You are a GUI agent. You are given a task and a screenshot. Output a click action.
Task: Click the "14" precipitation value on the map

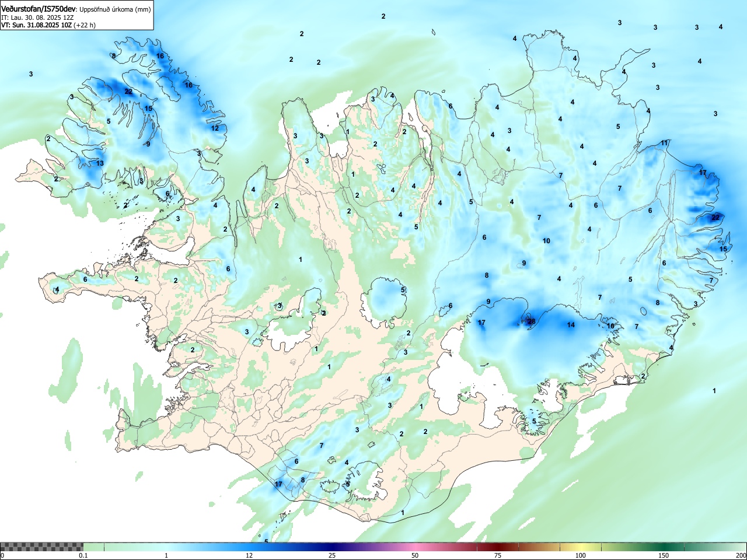pyautogui.click(x=571, y=325)
